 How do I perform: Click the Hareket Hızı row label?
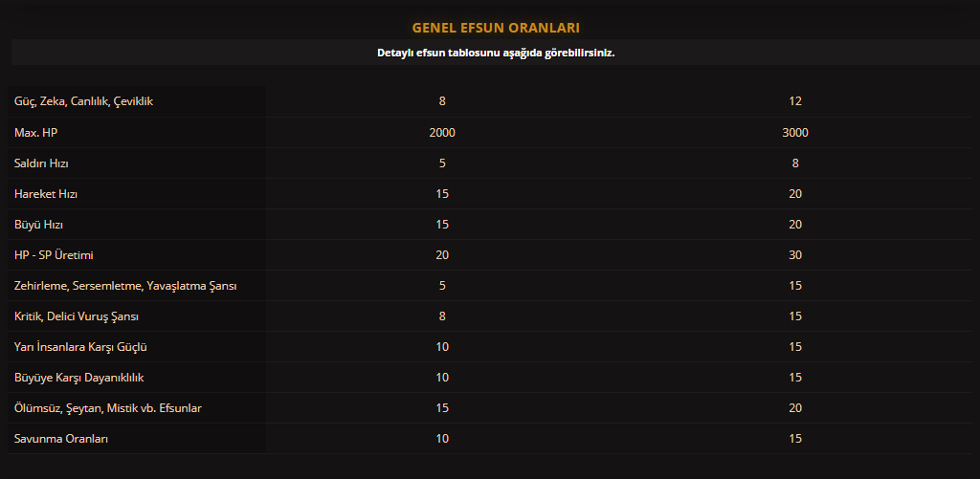46,193
